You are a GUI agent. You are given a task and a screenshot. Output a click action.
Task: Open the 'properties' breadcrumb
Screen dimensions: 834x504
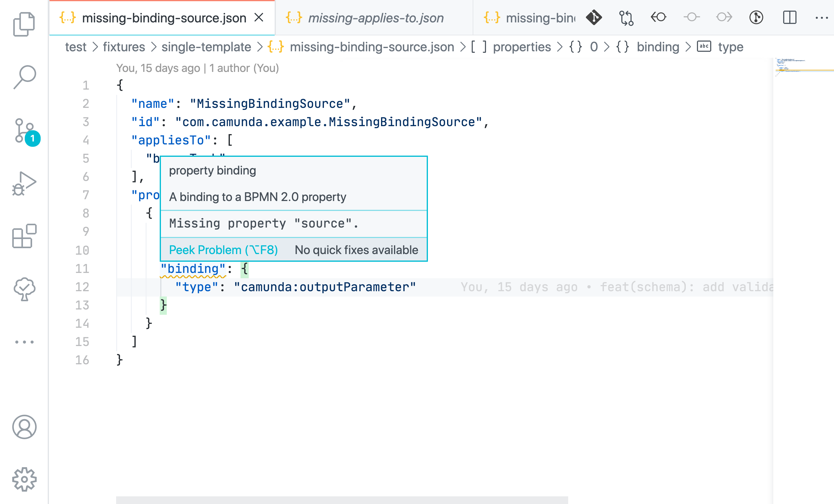tap(511, 47)
